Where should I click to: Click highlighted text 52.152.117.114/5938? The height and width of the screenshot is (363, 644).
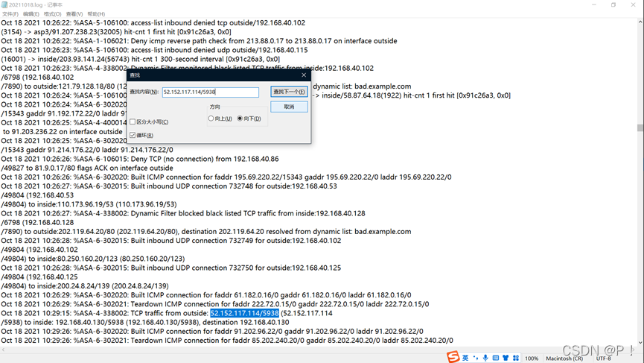244,313
